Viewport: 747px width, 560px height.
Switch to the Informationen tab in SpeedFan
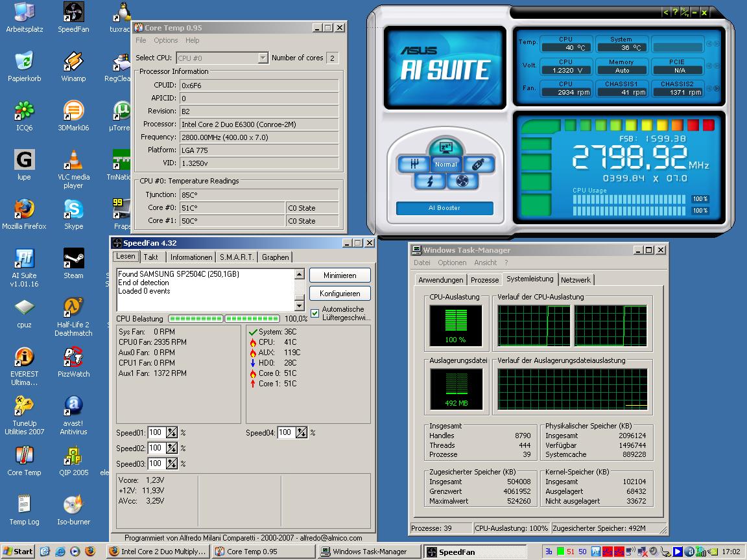191,257
